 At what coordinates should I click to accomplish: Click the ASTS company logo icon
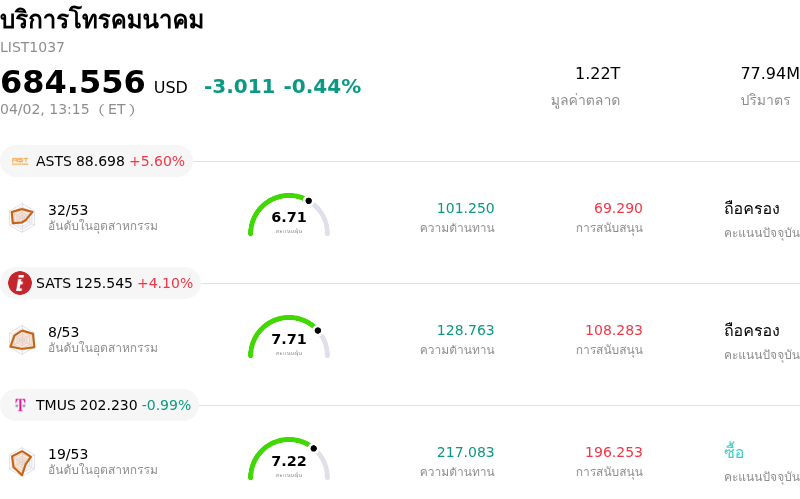pos(20,161)
